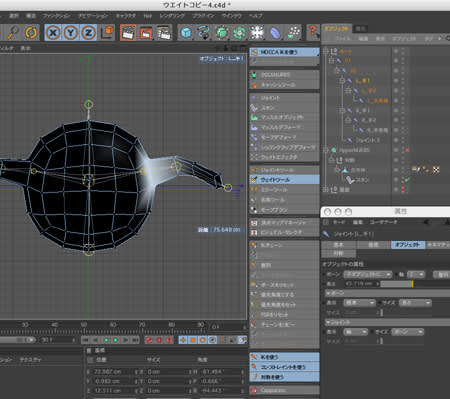Click the green Array modeling object icon

point(239,33)
